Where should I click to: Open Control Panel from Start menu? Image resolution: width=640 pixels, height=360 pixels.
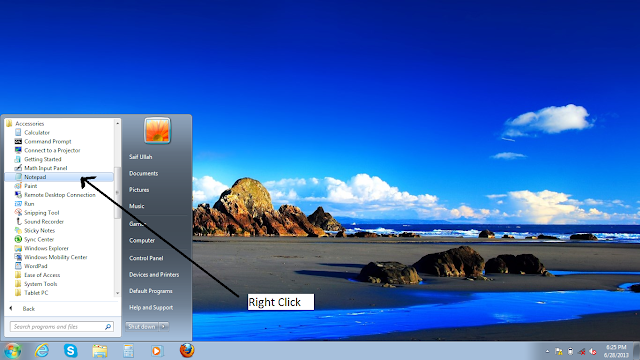coord(146,258)
